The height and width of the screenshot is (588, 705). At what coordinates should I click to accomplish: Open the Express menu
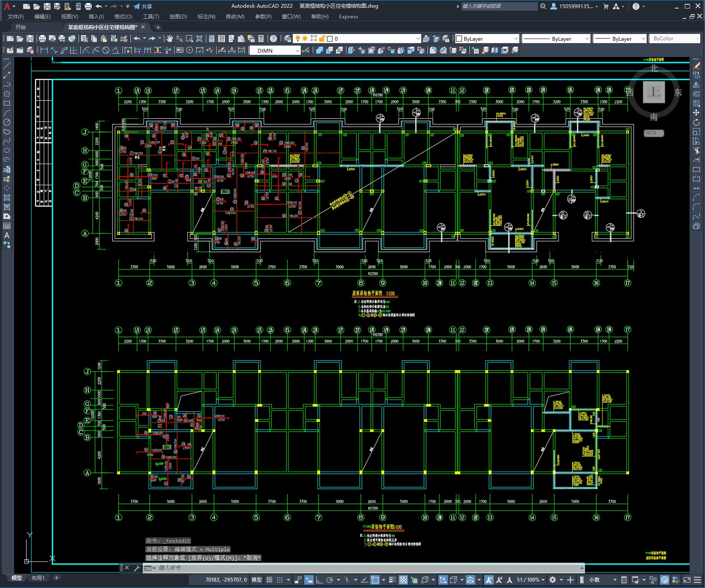click(348, 17)
